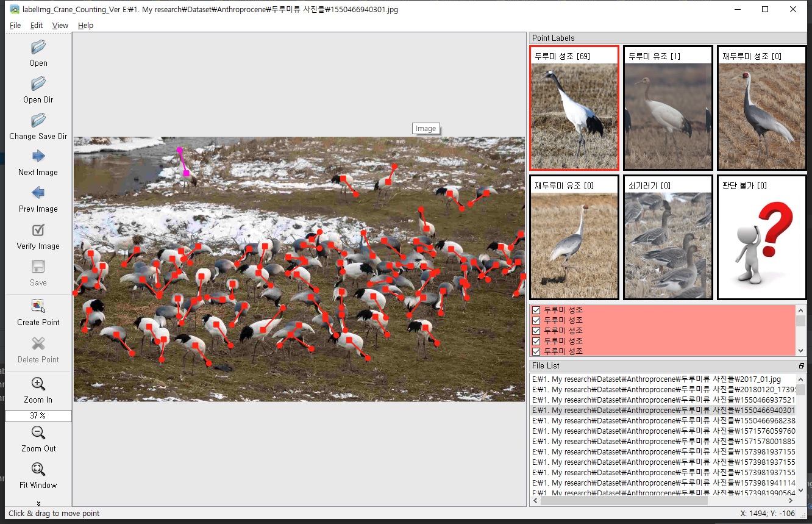
Task: Click the Open Dir folder icon
Action: (38, 84)
